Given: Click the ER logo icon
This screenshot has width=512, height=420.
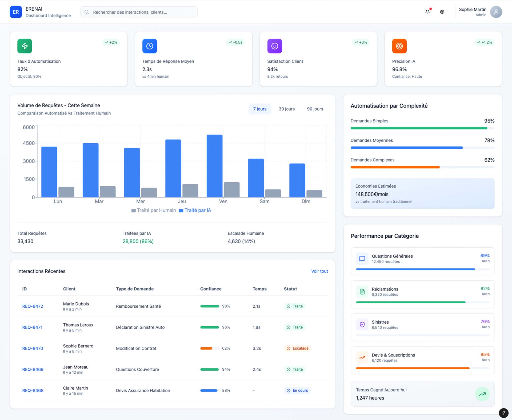Looking at the screenshot, I should (16, 12).
